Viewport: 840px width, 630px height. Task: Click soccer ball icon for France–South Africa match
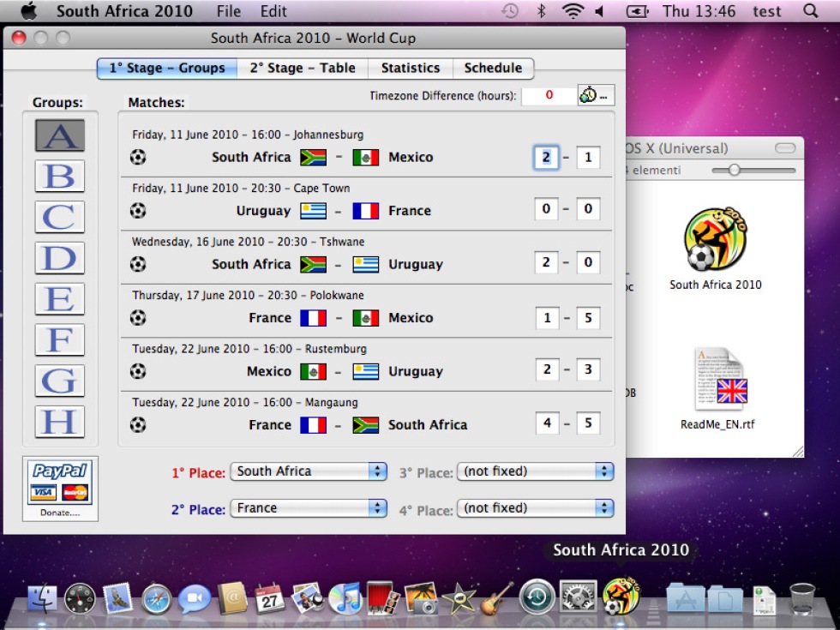(x=138, y=425)
